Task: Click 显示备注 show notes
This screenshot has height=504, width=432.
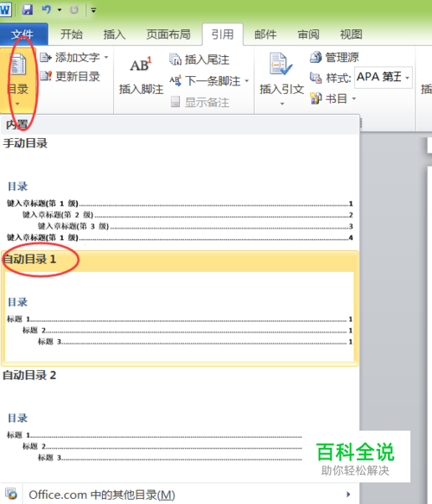Action: pos(200,102)
